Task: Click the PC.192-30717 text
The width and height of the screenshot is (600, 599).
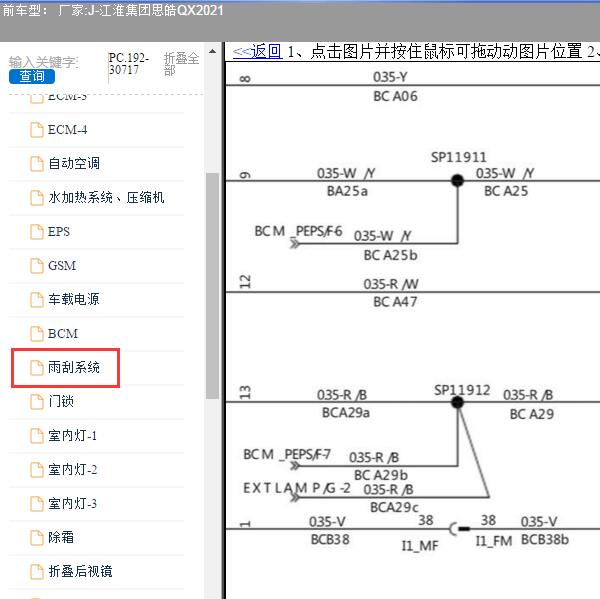Action: pyautogui.click(x=129, y=64)
